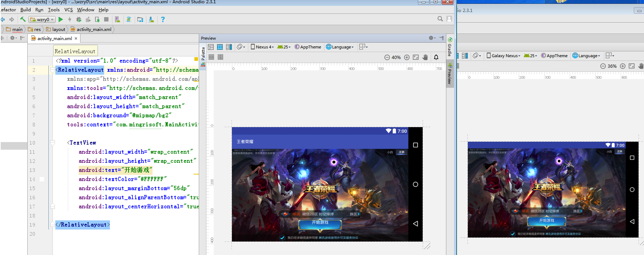This screenshot has width=644, height=255.
Task: Select the activity_main.xml editor tab
Action: pyautogui.click(x=54, y=39)
